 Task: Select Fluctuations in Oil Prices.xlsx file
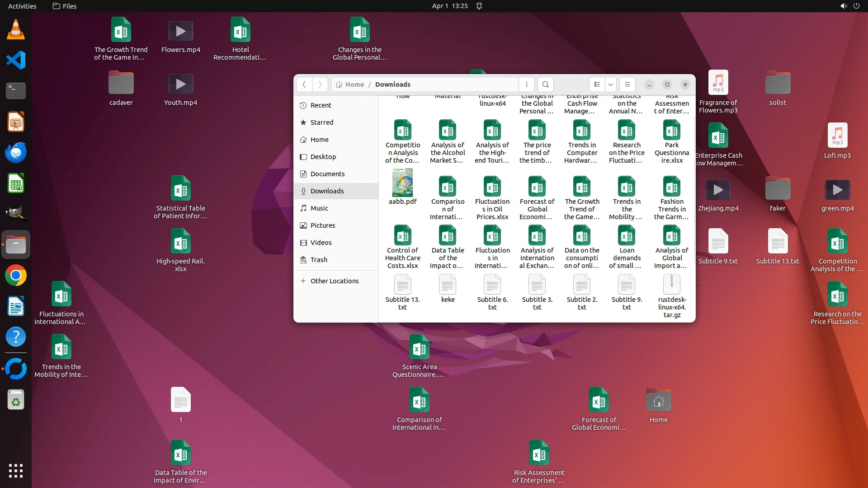(492, 187)
